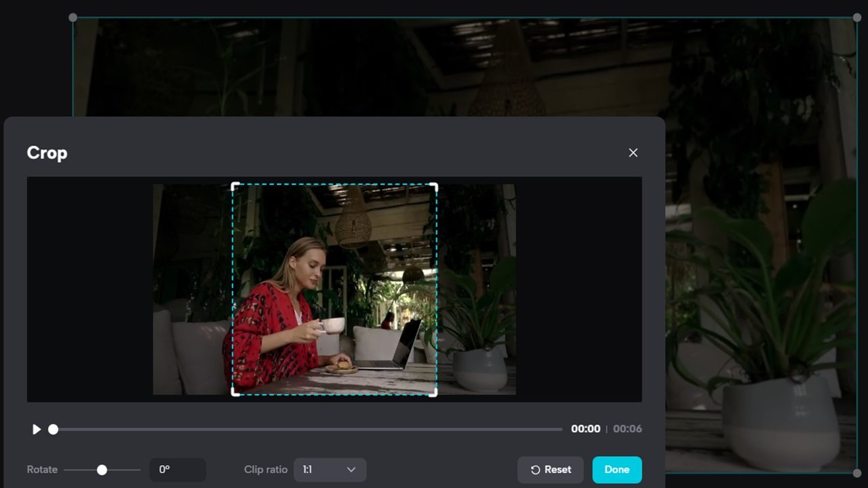
Task: Play the video preview
Action: [36, 429]
